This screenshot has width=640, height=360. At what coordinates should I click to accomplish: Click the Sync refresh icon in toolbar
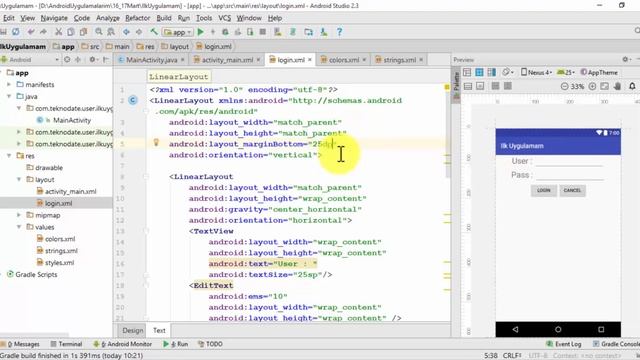pyautogui.click(x=16, y=32)
